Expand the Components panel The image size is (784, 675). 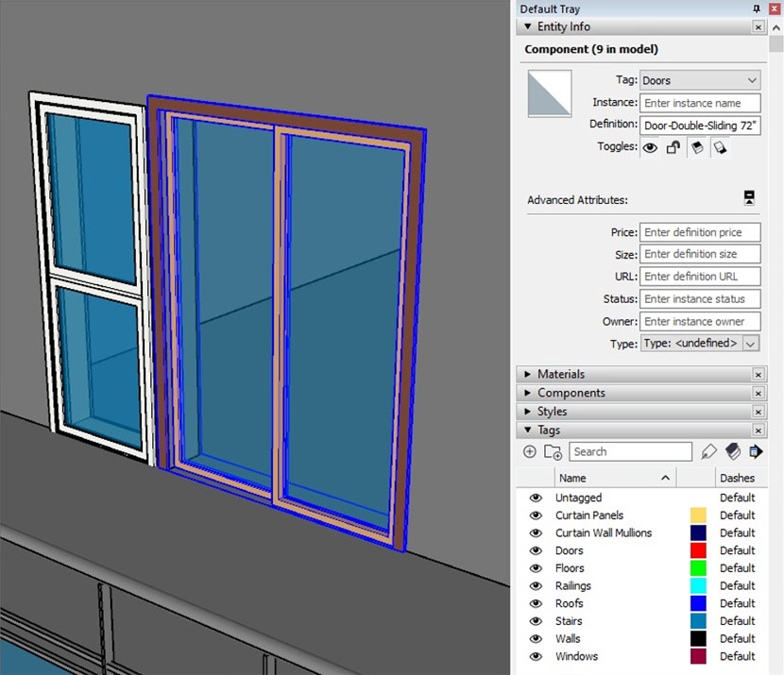(571, 393)
